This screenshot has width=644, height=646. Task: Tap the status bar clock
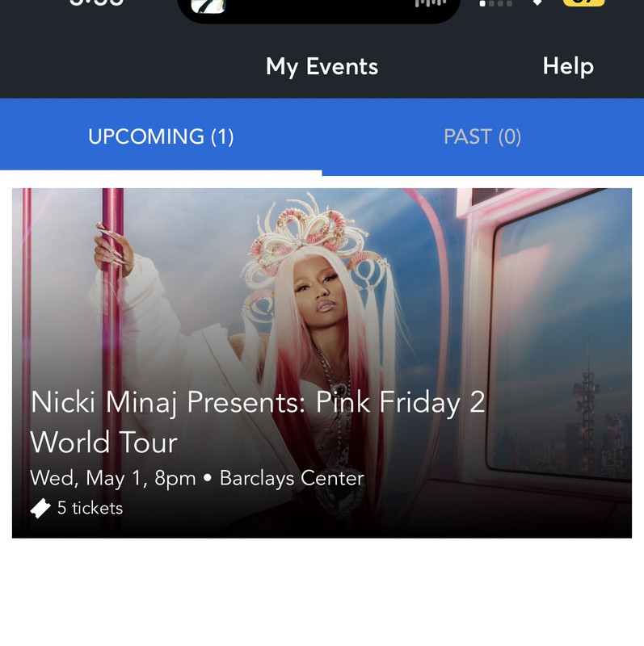coord(96,3)
